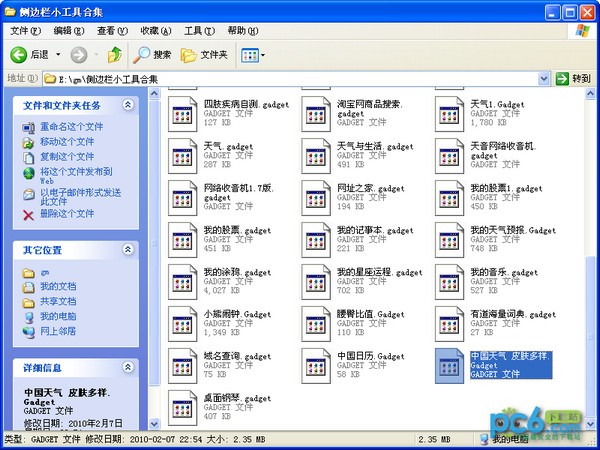Screen dimensions: 600x450
Task: Click the green forward arrow button
Action: click(x=79, y=55)
